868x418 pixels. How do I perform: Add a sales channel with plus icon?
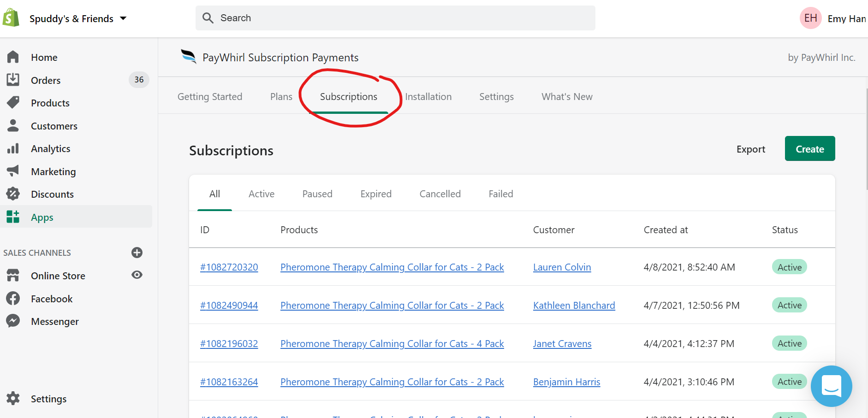(x=137, y=253)
